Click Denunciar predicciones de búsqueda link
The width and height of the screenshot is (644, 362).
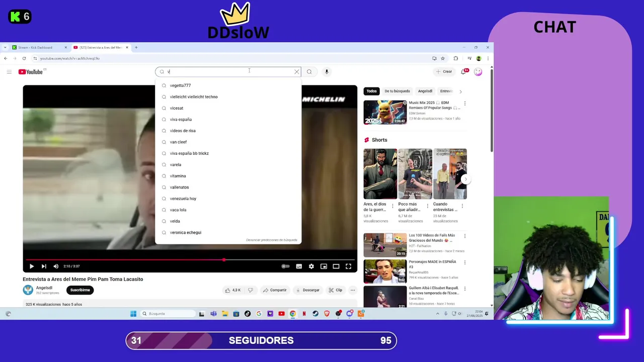[272, 240]
